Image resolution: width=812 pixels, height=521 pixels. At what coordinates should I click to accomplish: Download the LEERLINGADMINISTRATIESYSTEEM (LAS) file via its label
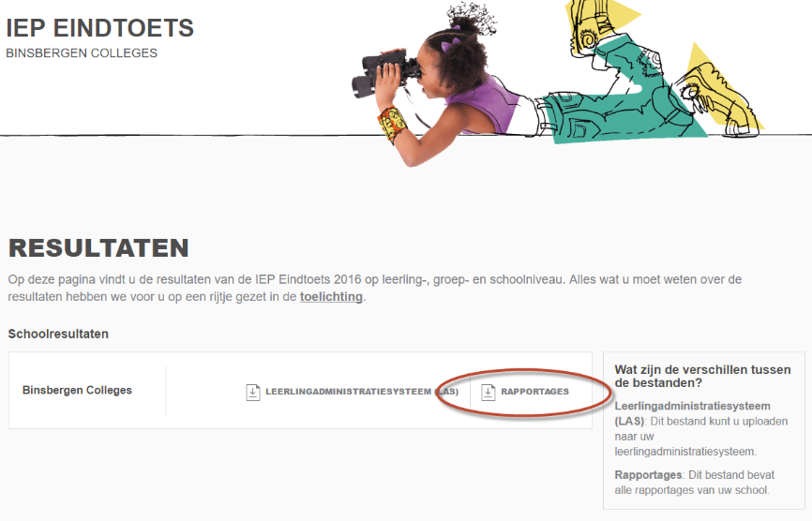pyautogui.click(x=361, y=392)
